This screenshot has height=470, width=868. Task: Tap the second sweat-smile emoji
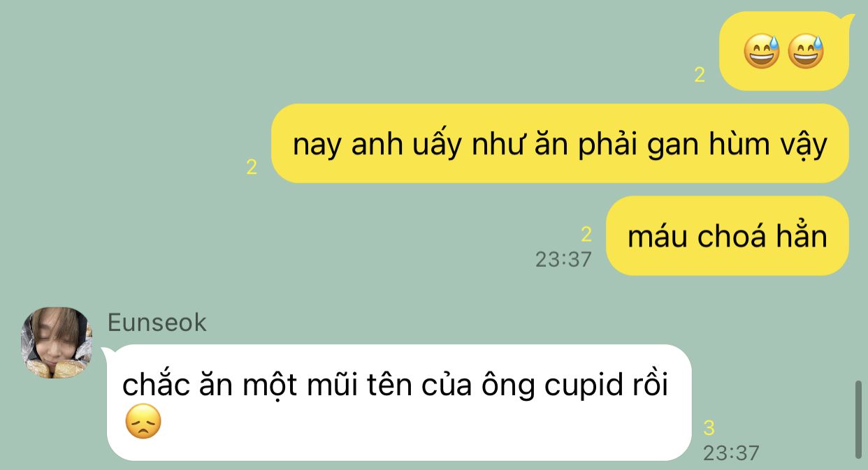pyautogui.click(x=806, y=52)
